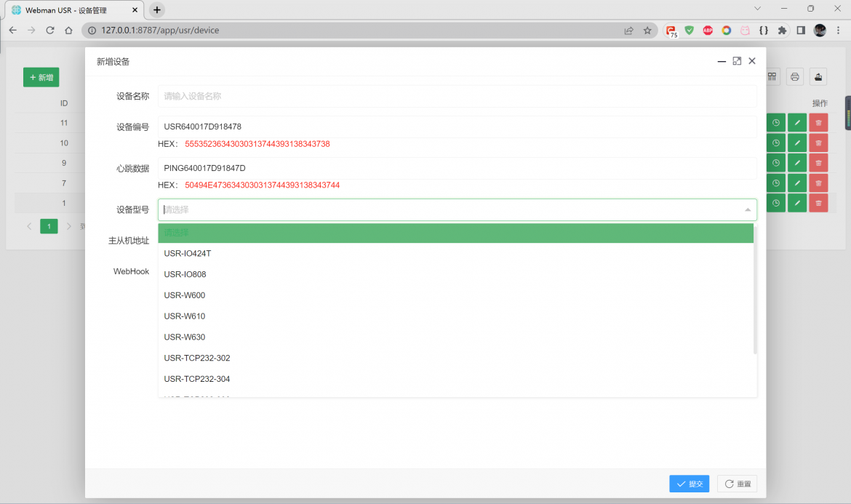
Task: Open the ABP extension icon
Action: click(708, 31)
